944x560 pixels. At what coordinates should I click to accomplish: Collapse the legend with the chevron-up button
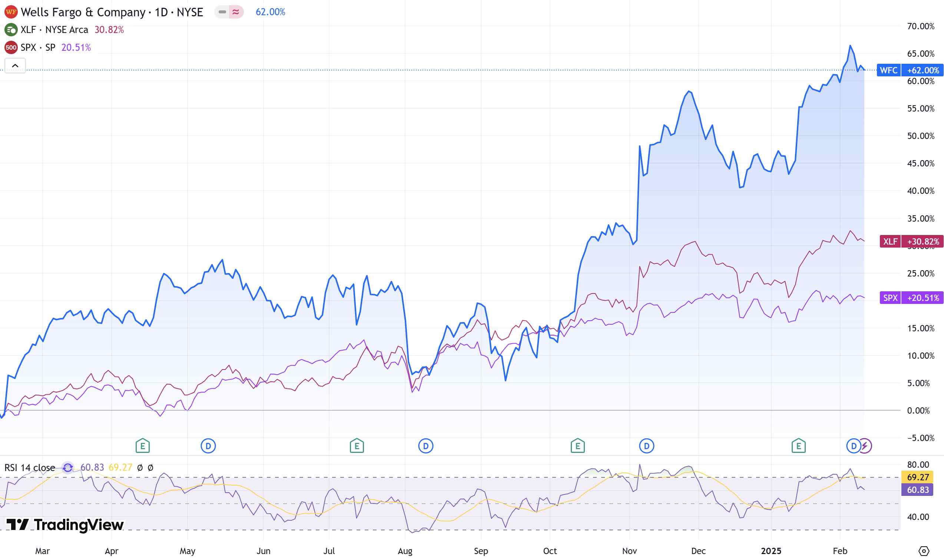[15, 66]
